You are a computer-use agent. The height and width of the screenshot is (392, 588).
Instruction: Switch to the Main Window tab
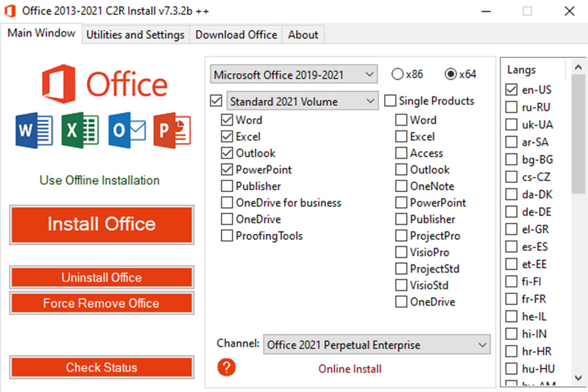coord(41,33)
